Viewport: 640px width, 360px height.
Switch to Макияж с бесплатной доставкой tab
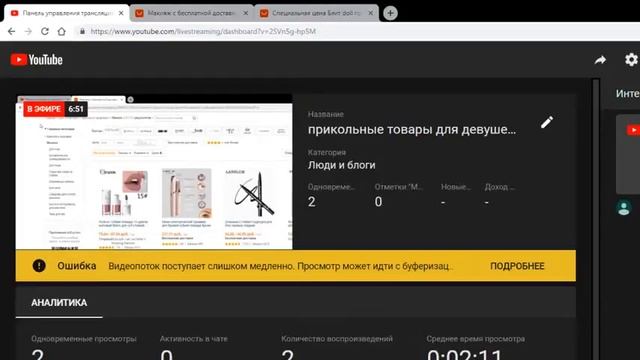click(191, 13)
